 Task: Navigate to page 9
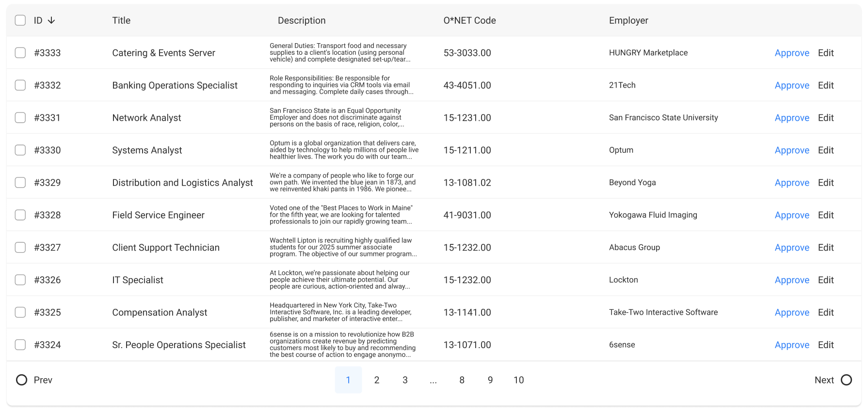[490, 380]
